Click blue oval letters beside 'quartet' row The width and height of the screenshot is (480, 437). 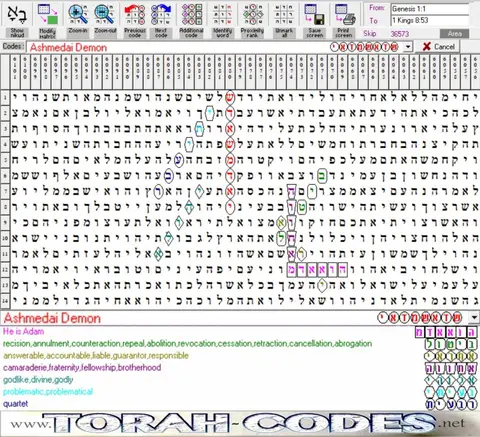pyautogui.click(x=452, y=404)
